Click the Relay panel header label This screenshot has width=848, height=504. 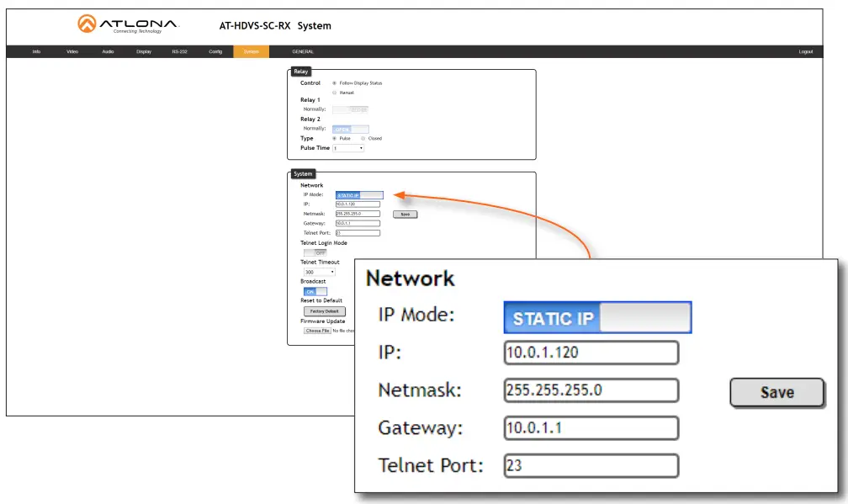click(x=300, y=72)
